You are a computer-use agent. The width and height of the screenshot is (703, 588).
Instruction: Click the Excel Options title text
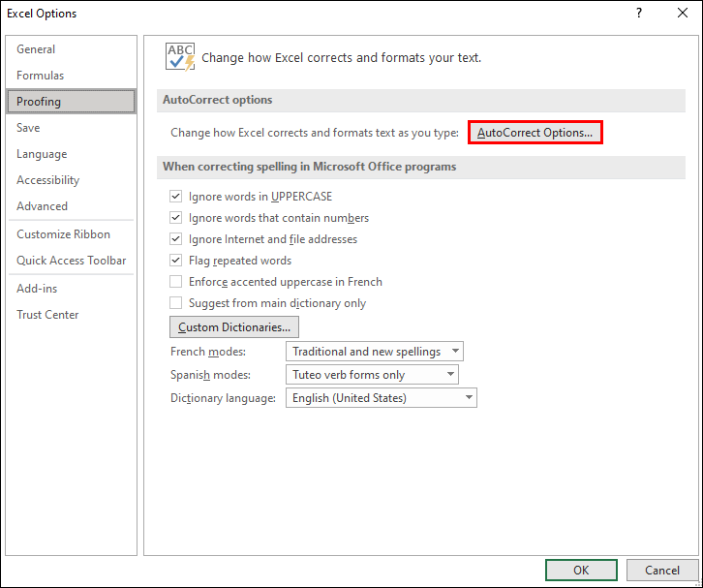coord(42,14)
